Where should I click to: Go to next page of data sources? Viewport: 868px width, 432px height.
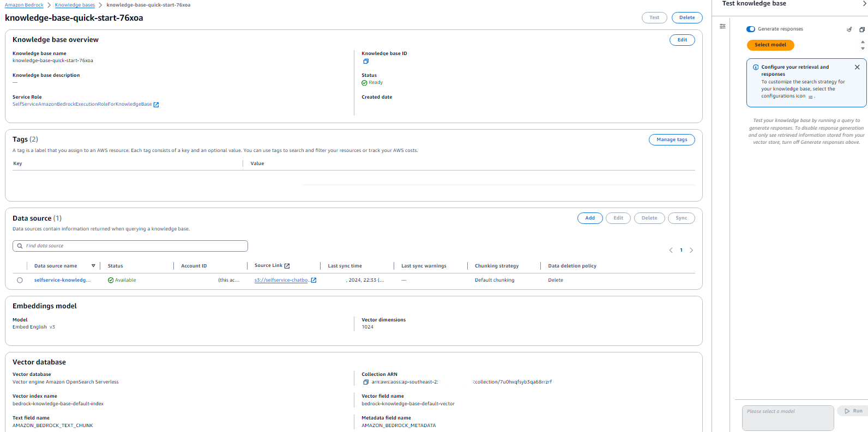[x=691, y=250]
